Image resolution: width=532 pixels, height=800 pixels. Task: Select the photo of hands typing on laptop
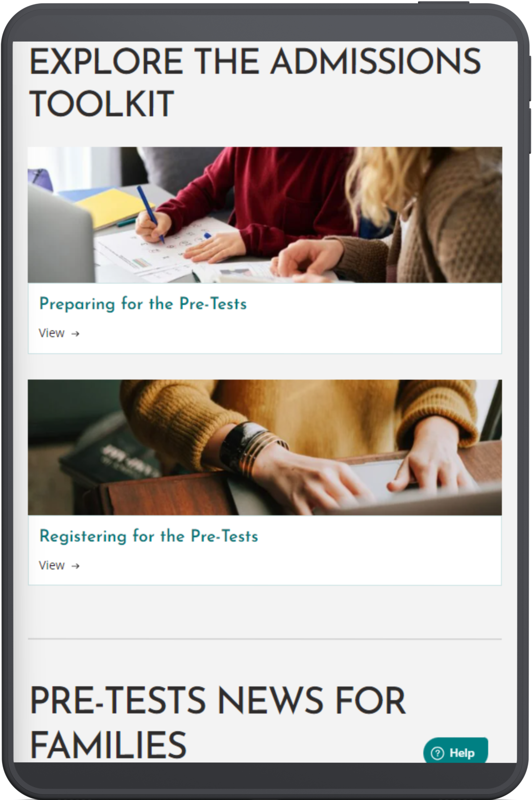[x=265, y=447]
